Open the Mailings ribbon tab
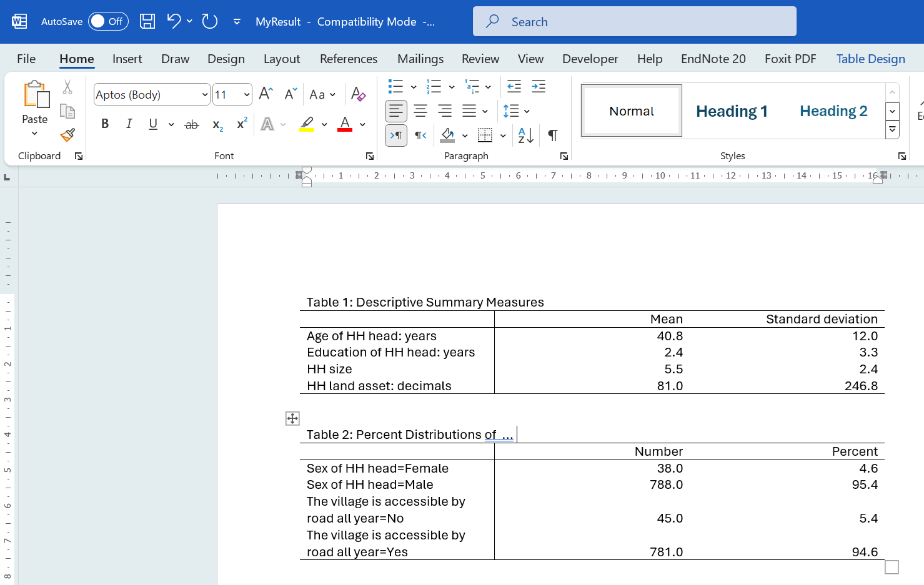 tap(420, 58)
